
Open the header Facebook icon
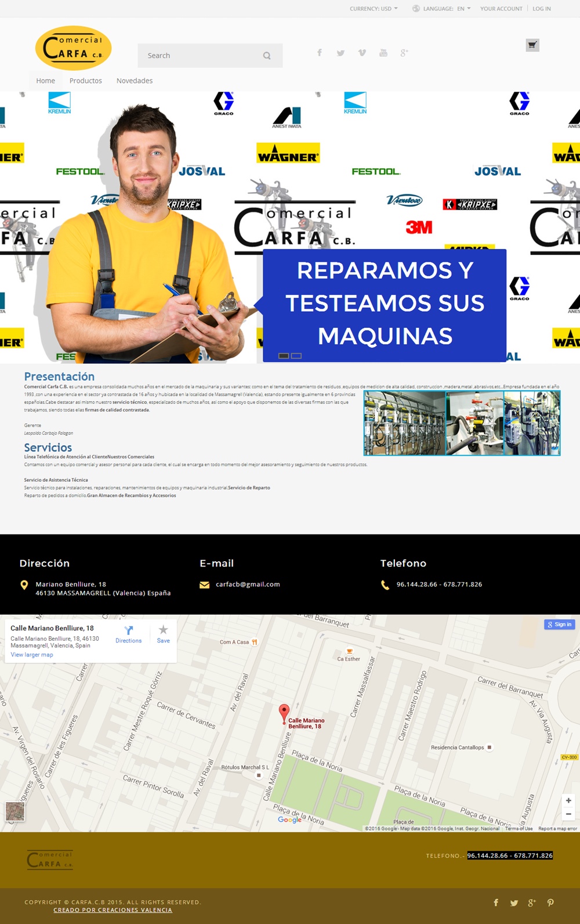(320, 53)
